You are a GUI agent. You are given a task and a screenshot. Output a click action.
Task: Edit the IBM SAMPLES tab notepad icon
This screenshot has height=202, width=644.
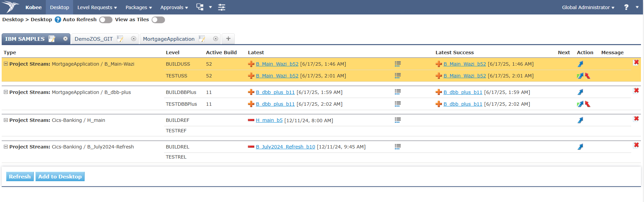(x=52, y=39)
